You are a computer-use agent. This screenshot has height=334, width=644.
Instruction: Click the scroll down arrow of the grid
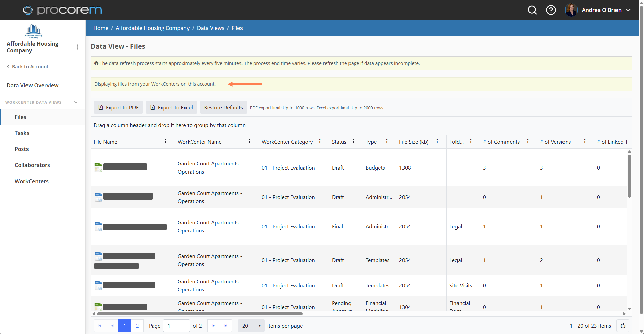[x=629, y=309]
